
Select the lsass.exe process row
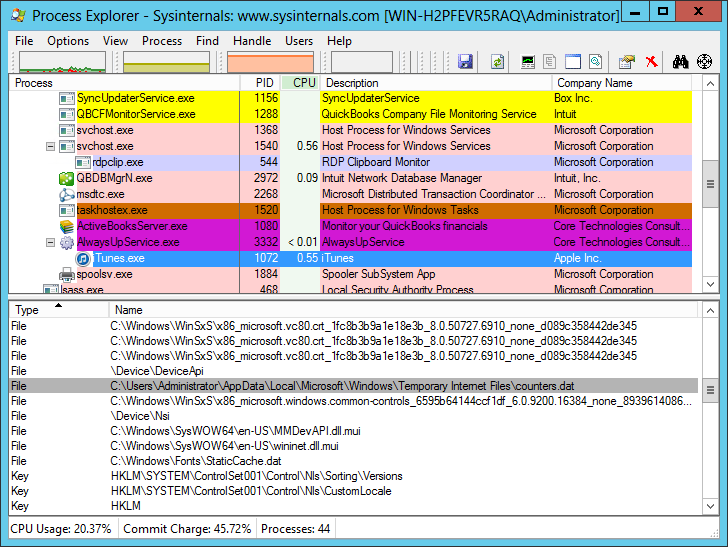point(351,288)
